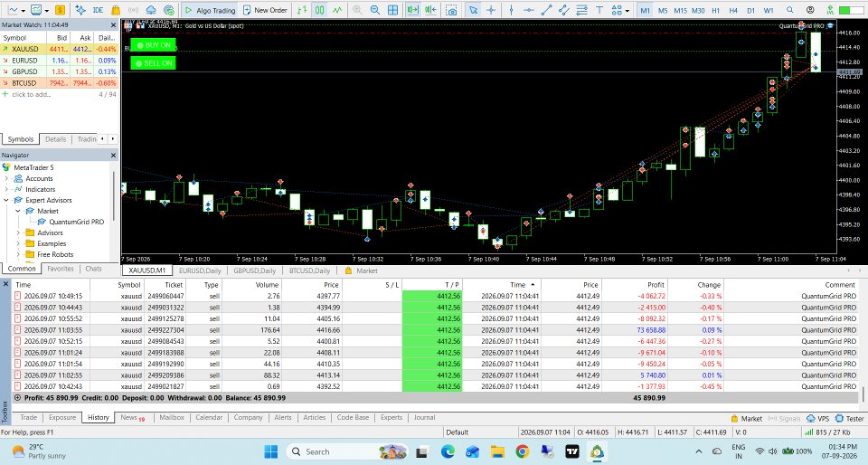Open the MQL5 AI assistant sparkle icon

coord(80,10)
